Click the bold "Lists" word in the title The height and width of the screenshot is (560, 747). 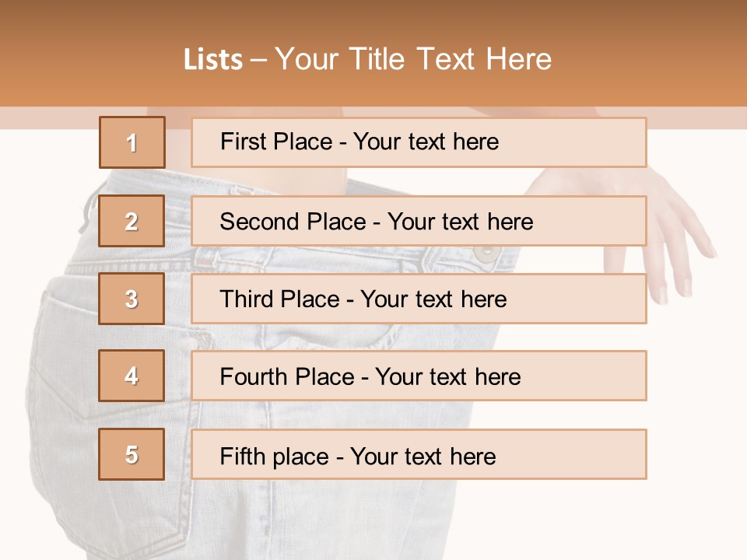(x=212, y=60)
